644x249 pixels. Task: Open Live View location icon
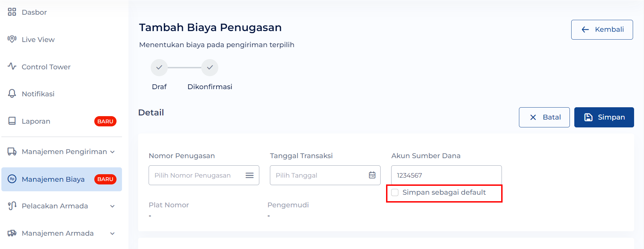(x=12, y=39)
